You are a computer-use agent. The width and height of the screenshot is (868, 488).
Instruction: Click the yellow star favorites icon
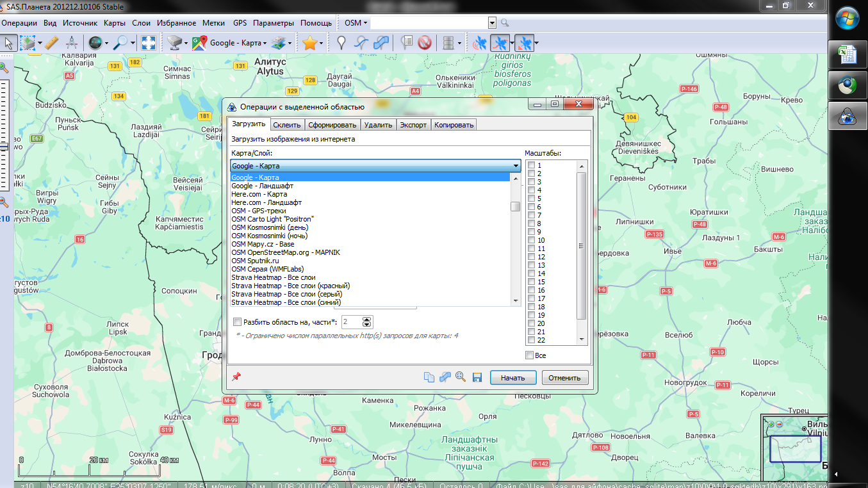coord(310,43)
